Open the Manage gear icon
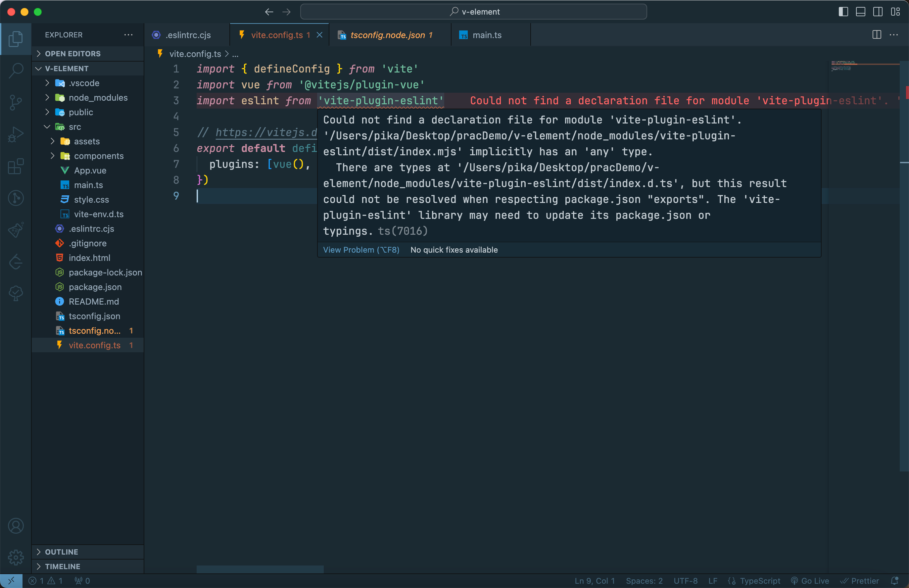 pos(16,558)
